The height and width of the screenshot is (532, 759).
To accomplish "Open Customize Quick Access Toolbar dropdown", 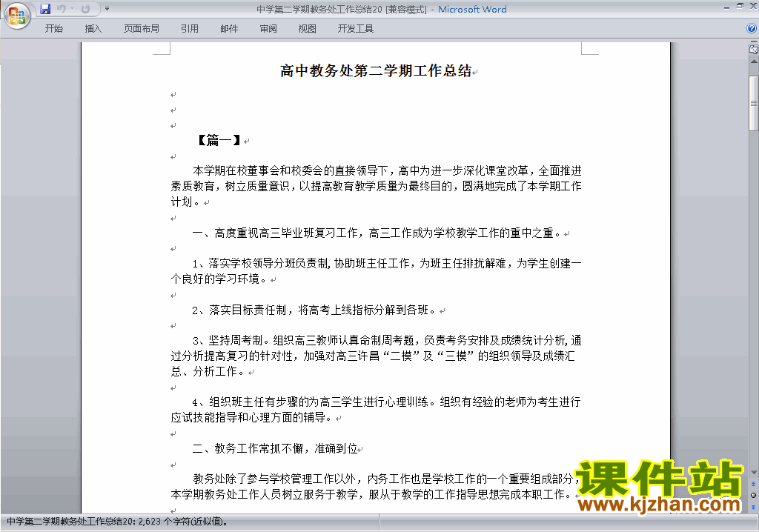I will tap(107, 9).
